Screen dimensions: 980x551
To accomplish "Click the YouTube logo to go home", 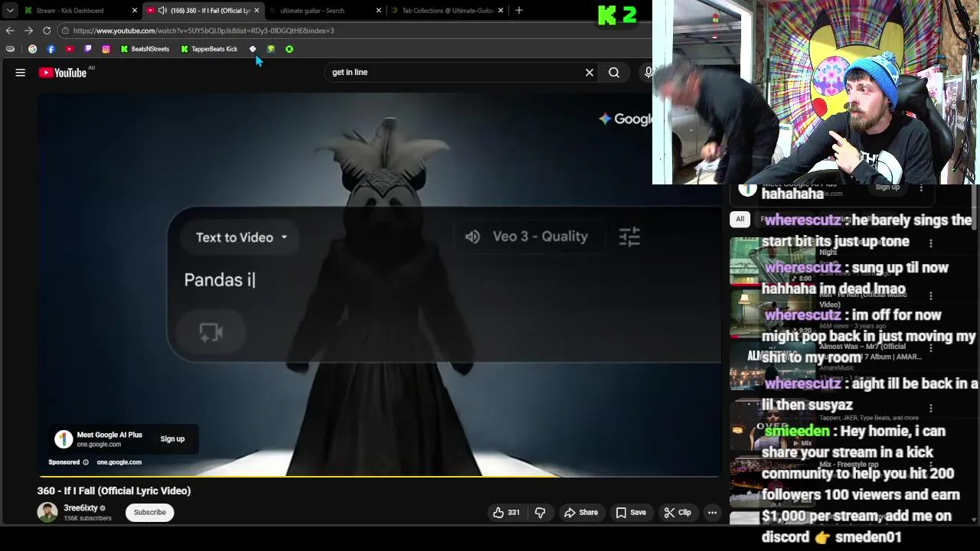I will pyautogui.click(x=63, y=73).
